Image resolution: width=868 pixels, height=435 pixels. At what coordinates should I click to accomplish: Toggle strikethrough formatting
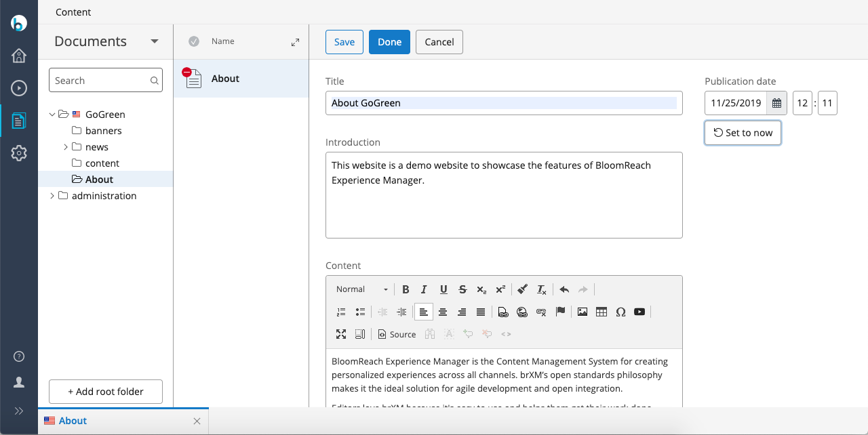tap(462, 289)
